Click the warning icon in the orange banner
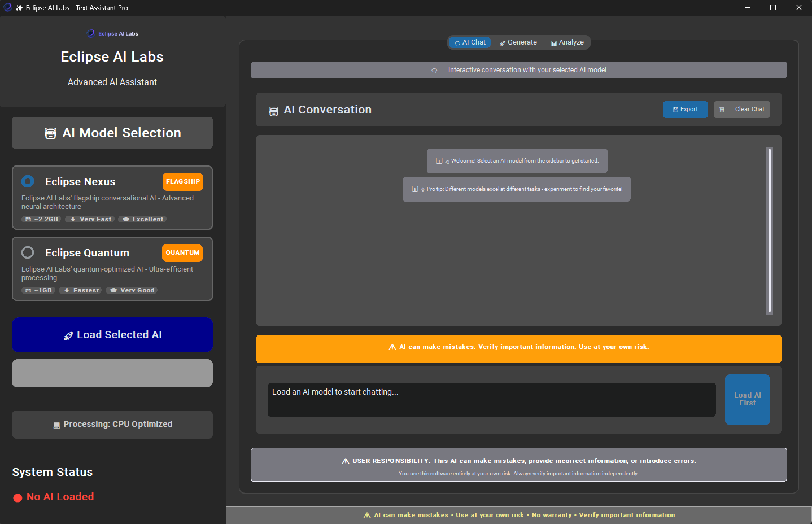 coord(392,347)
